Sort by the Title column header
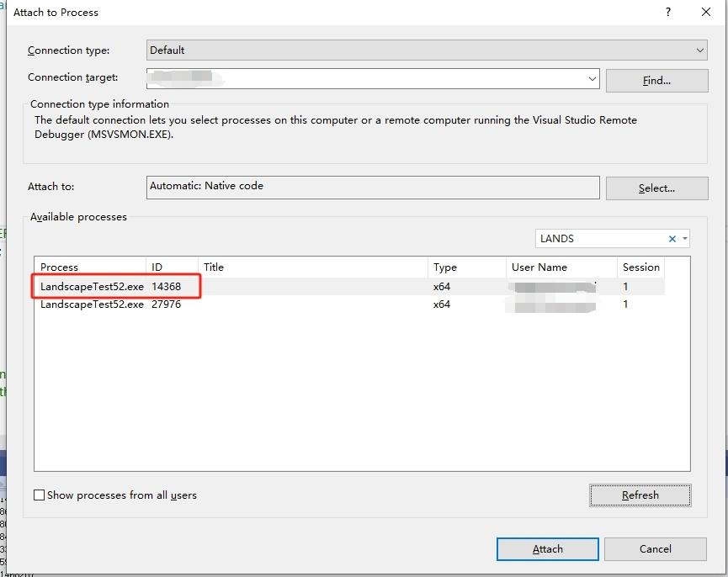 tap(313, 267)
